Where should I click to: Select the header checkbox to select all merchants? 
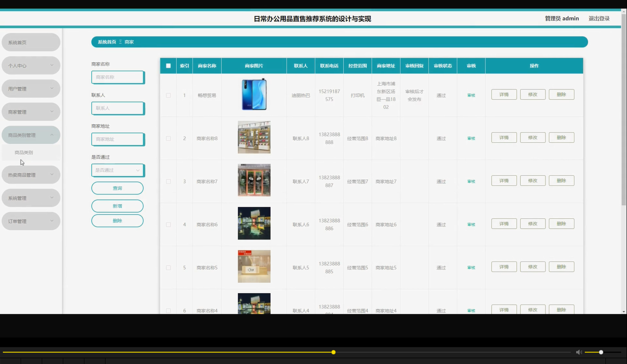[x=168, y=65]
